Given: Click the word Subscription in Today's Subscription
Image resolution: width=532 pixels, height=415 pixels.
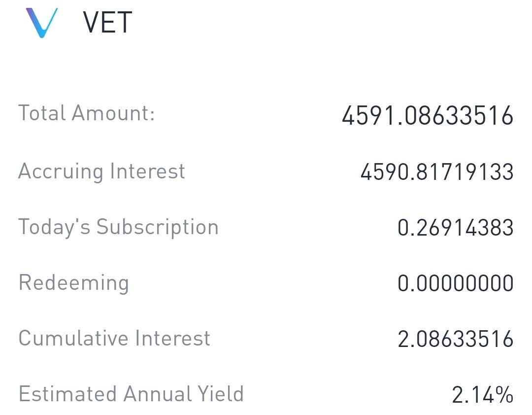Looking at the screenshot, I should tap(158, 228).
